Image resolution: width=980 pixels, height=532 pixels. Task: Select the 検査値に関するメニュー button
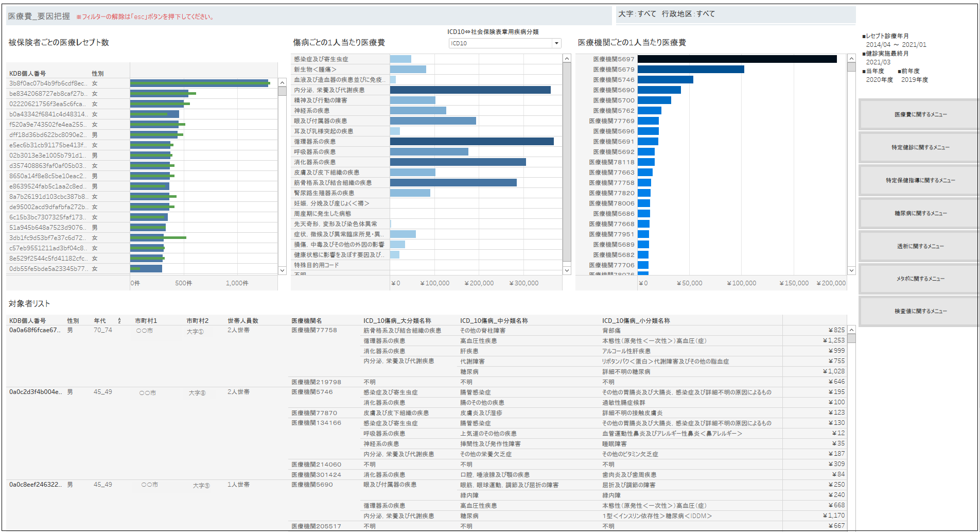(x=920, y=311)
